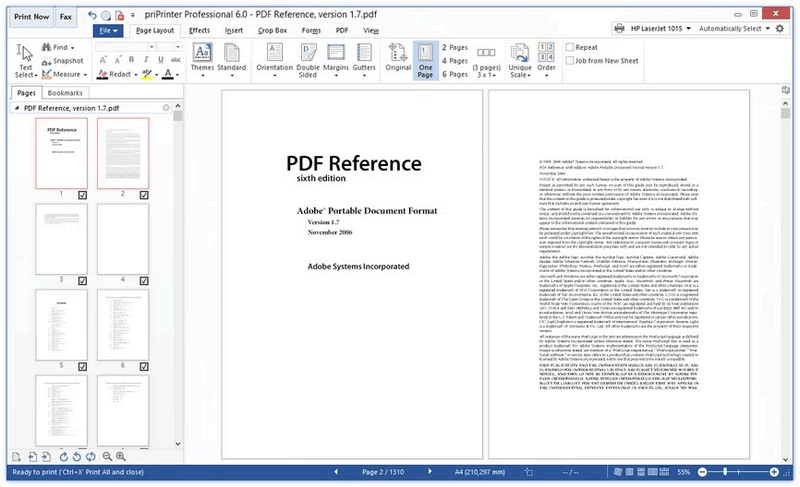Uncheck page 3 thumbnail checkbox
This screenshot has height=487, width=800.
[x=83, y=280]
